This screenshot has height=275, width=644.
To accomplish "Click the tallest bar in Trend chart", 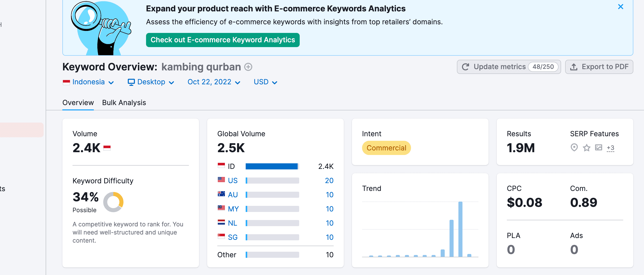I will pyautogui.click(x=460, y=229).
